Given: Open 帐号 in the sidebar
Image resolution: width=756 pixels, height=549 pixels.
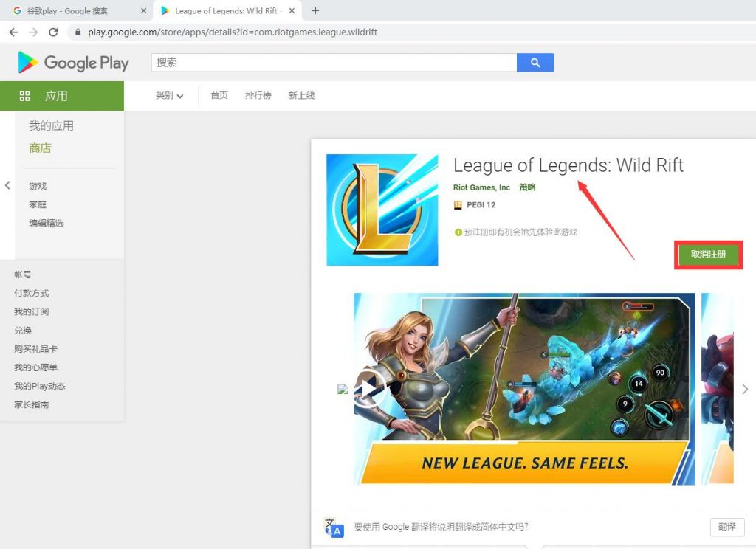Looking at the screenshot, I should click(23, 274).
